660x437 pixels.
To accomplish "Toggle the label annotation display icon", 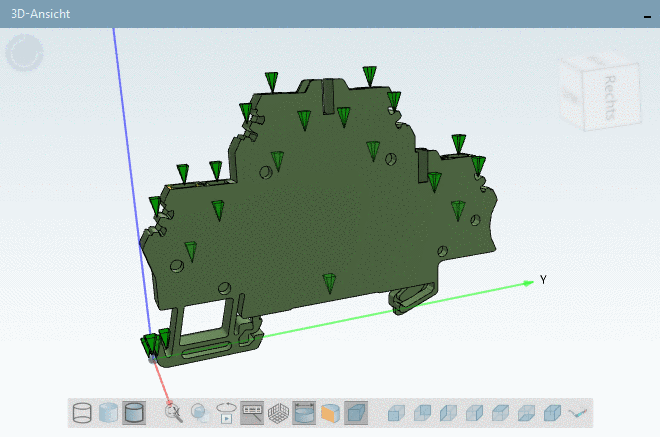I will 252,413.
